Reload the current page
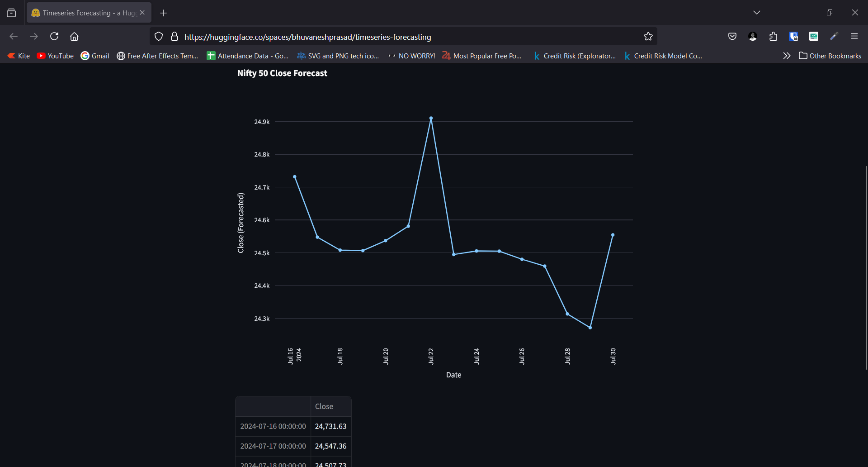This screenshot has width=868, height=467. coord(54,37)
